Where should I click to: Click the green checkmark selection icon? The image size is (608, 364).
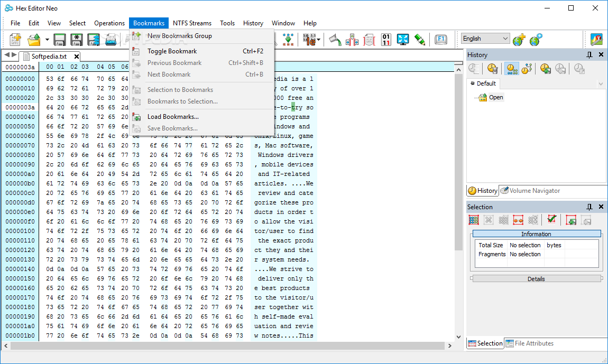click(x=552, y=220)
